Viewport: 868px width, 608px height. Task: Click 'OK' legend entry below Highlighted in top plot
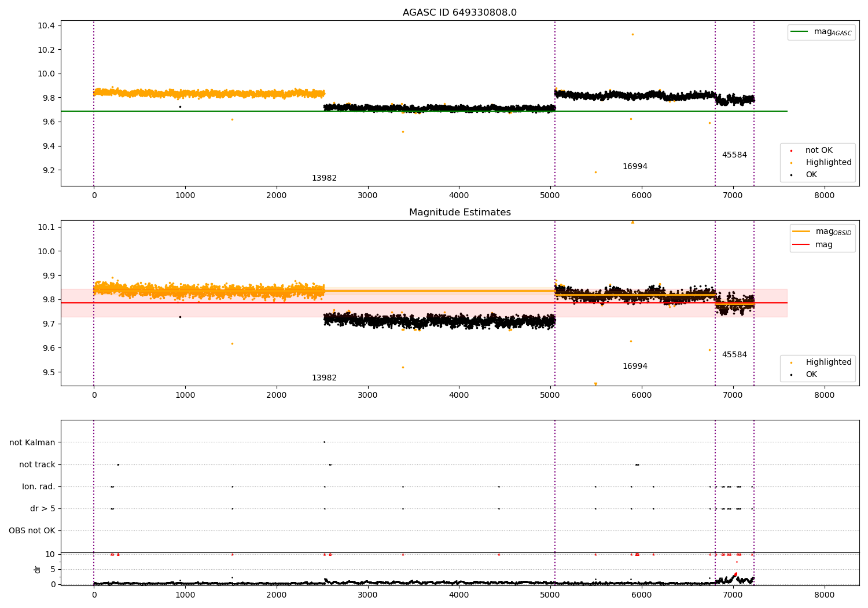click(804, 175)
